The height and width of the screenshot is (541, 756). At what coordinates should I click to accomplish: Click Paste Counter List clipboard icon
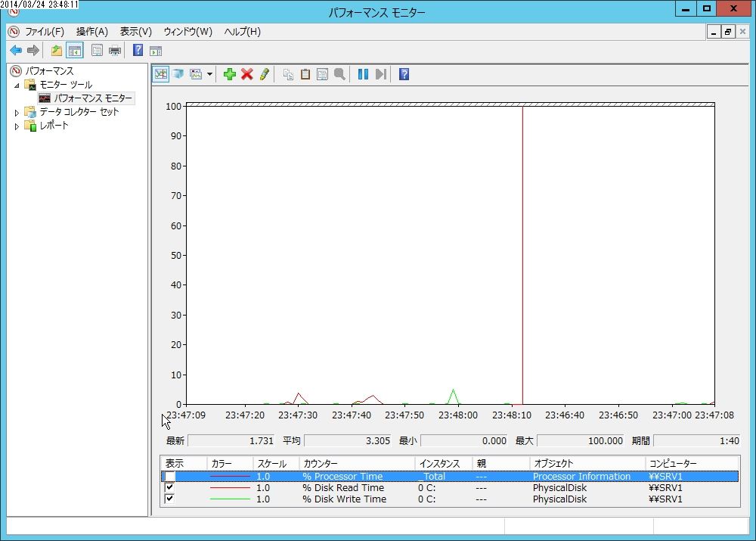[305, 74]
